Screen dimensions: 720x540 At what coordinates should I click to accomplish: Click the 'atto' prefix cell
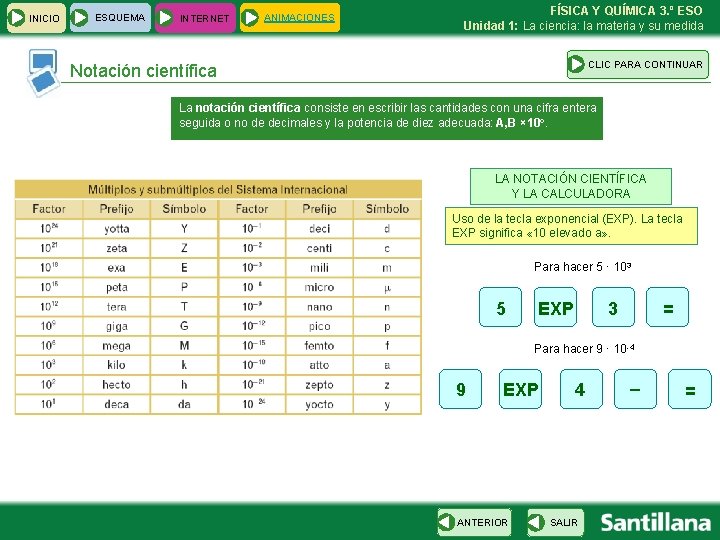click(x=320, y=365)
